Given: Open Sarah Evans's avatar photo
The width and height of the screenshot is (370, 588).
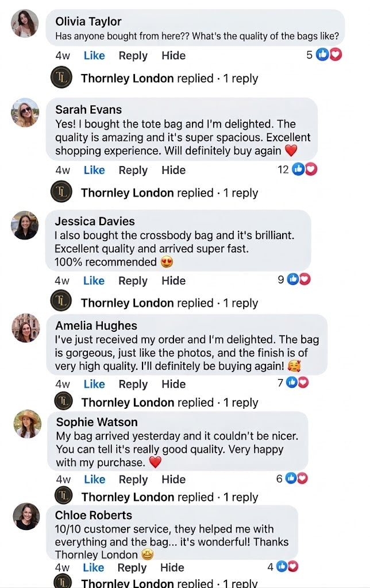Looking at the screenshot, I should (x=25, y=113).
